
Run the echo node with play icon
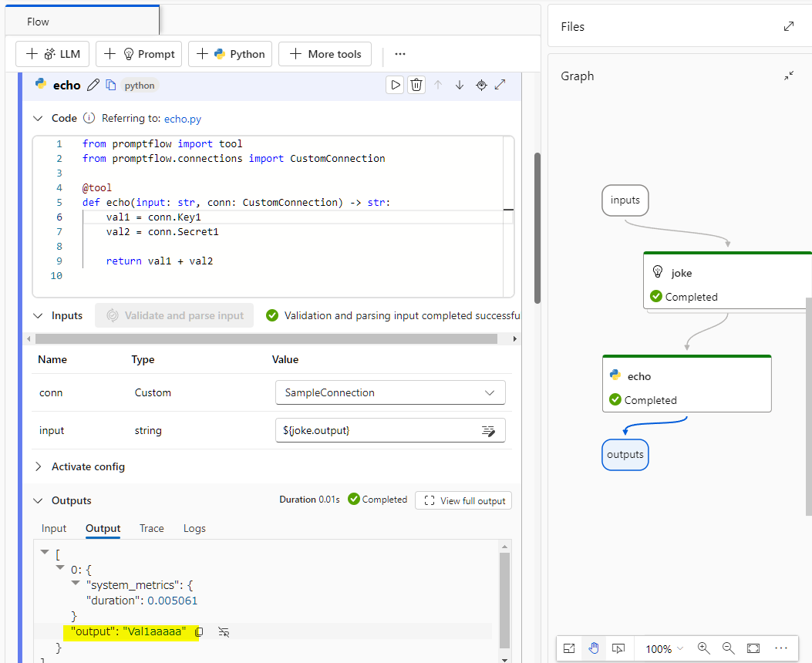(x=395, y=85)
